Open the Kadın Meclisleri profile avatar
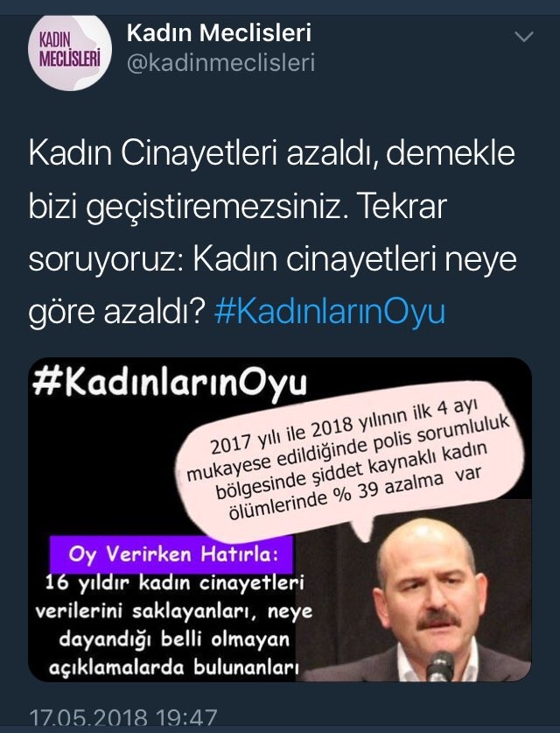This screenshot has width=560, height=733. (x=70, y=51)
